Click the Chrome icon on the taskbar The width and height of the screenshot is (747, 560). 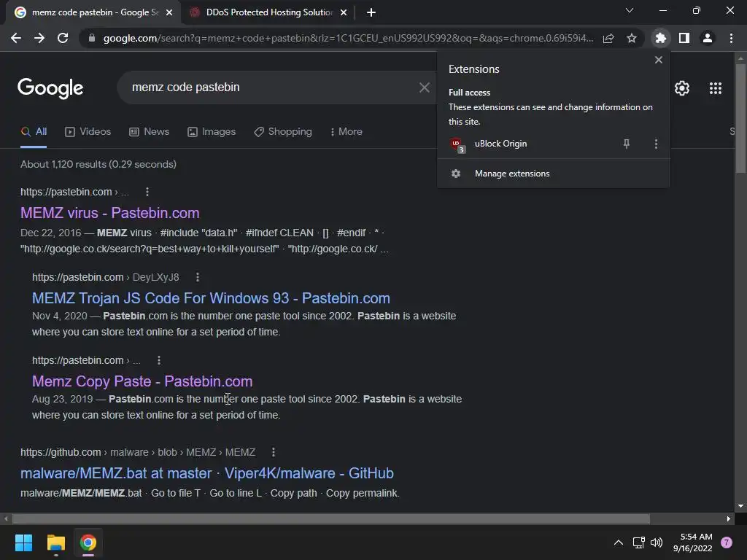point(88,542)
